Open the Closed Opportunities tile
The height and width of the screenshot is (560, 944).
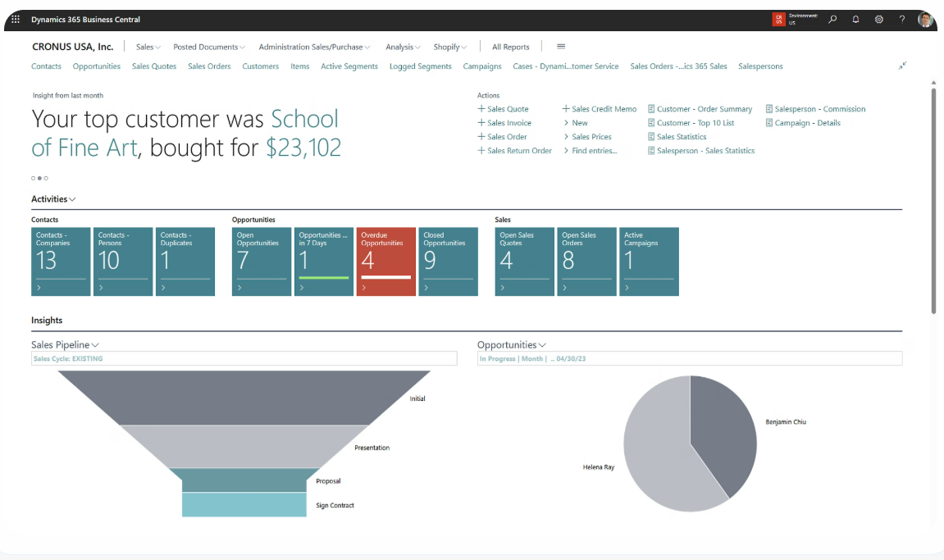coord(448,262)
